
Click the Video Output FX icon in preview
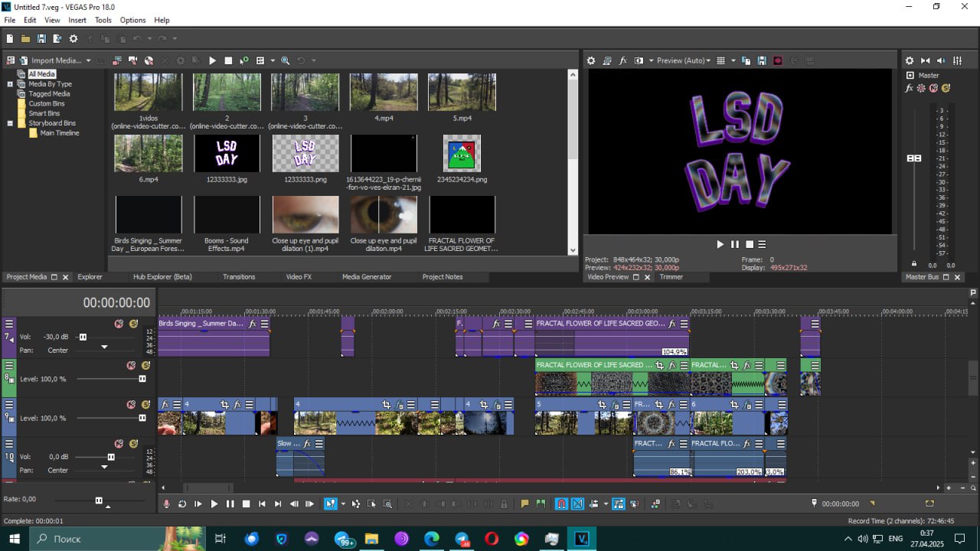coord(622,60)
